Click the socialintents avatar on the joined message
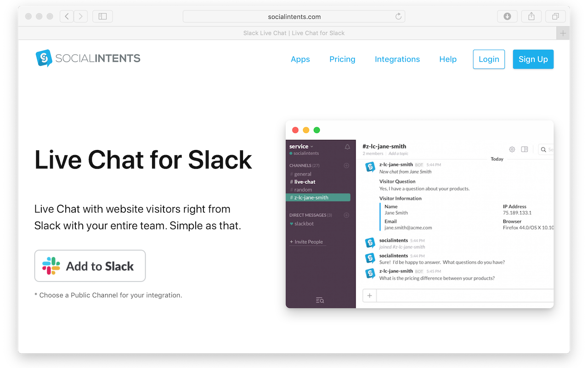The image size is (588, 368). point(370,243)
